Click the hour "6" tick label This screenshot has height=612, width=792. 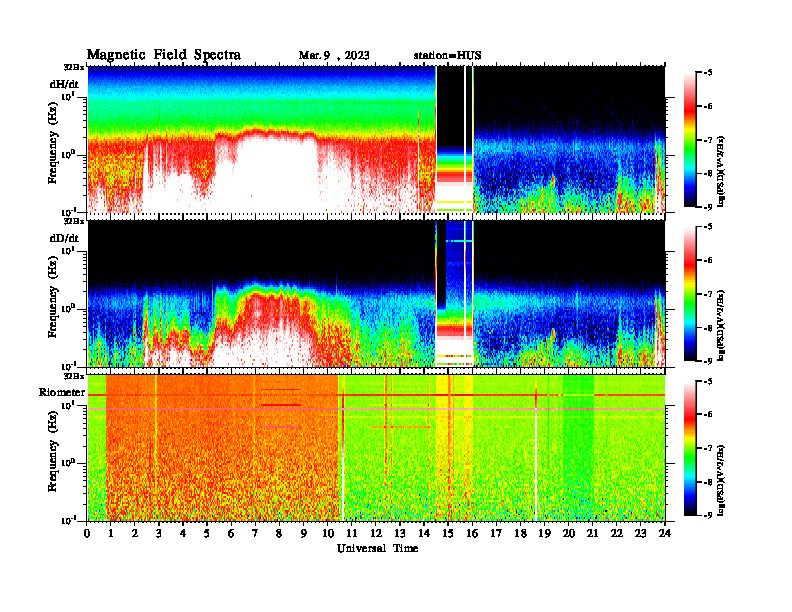[231, 533]
